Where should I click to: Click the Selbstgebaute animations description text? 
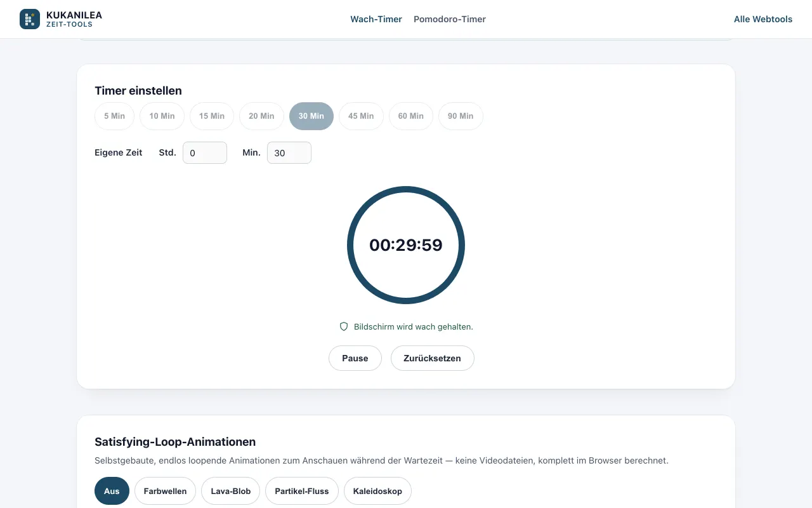click(x=381, y=460)
